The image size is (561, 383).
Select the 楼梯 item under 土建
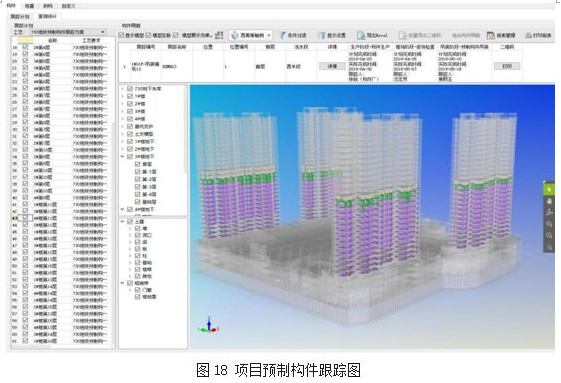[147, 269]
